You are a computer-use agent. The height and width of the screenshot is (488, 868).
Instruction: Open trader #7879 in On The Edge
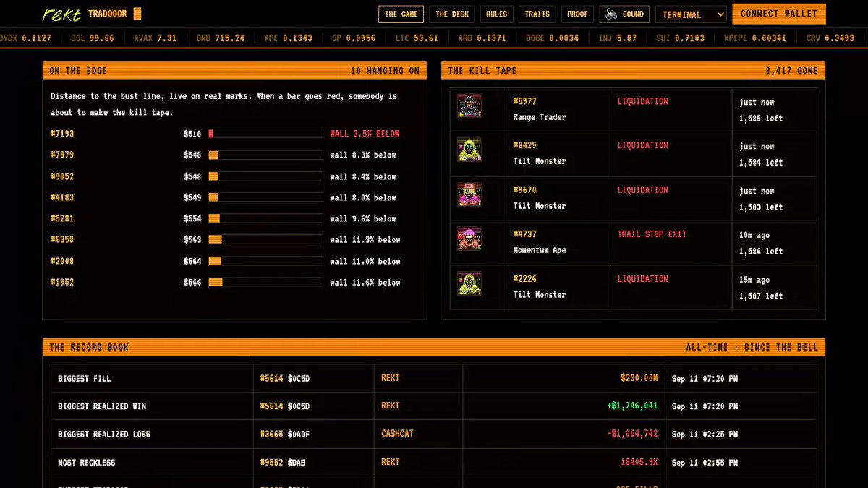pos(62,155)
